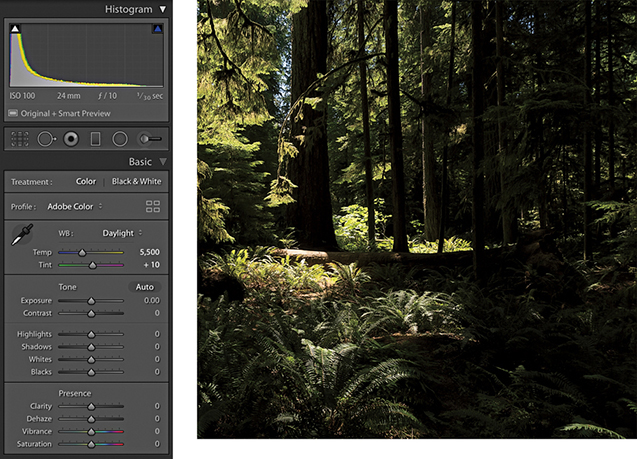Select the Spot Removal tool
Viewport: 637px width, 459px height.
pos(46,140)
